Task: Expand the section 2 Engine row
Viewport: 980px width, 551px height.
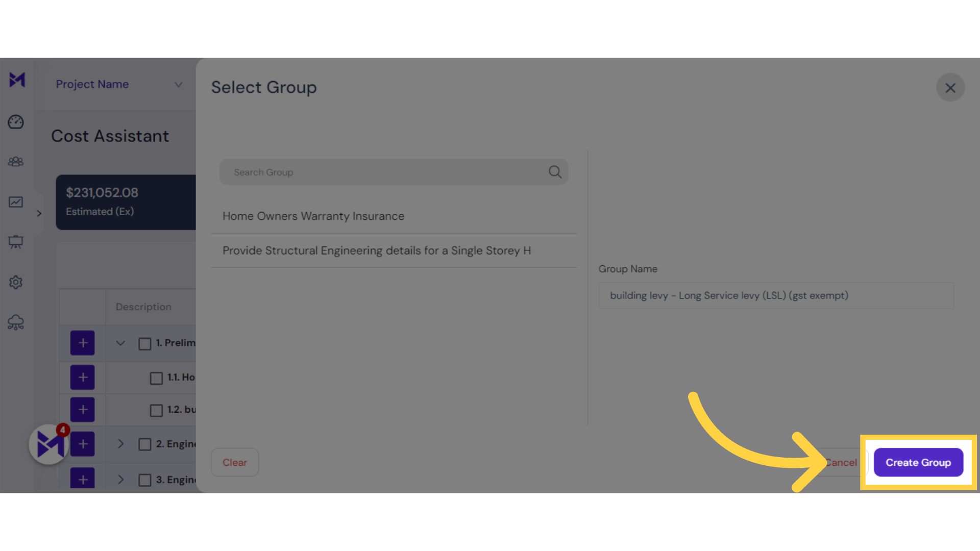Action: pos(121,443)
